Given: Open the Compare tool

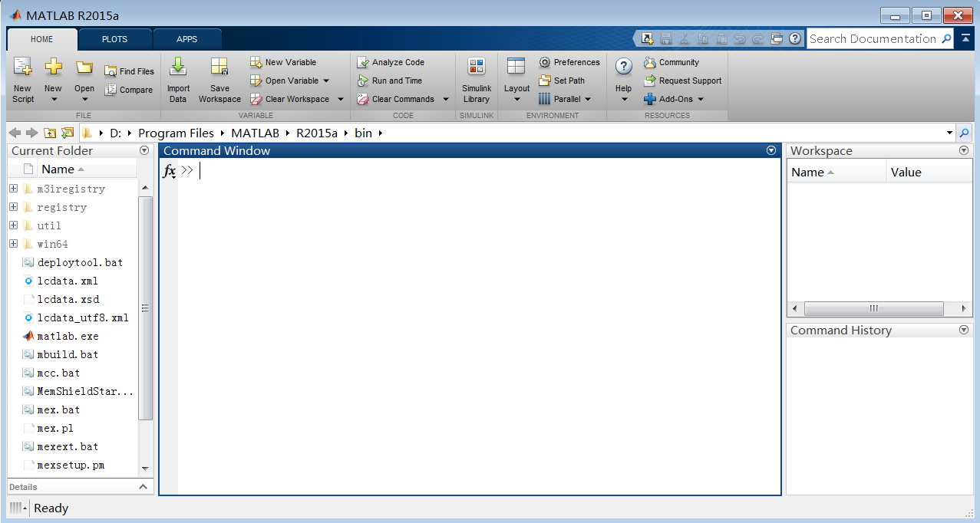Looking at the screenshot, I should coord(128,90).
